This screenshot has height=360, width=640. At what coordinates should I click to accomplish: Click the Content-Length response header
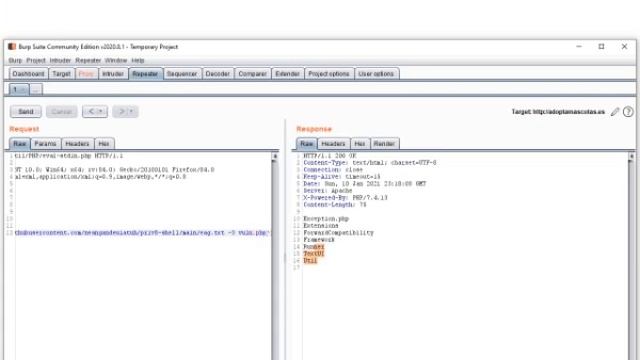coord(335,204)
